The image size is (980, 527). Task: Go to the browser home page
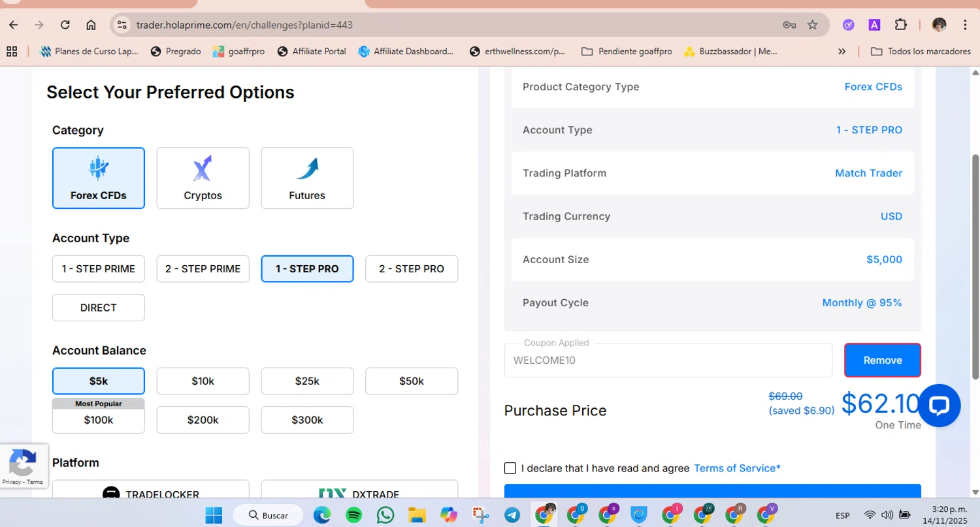(91, 25)
